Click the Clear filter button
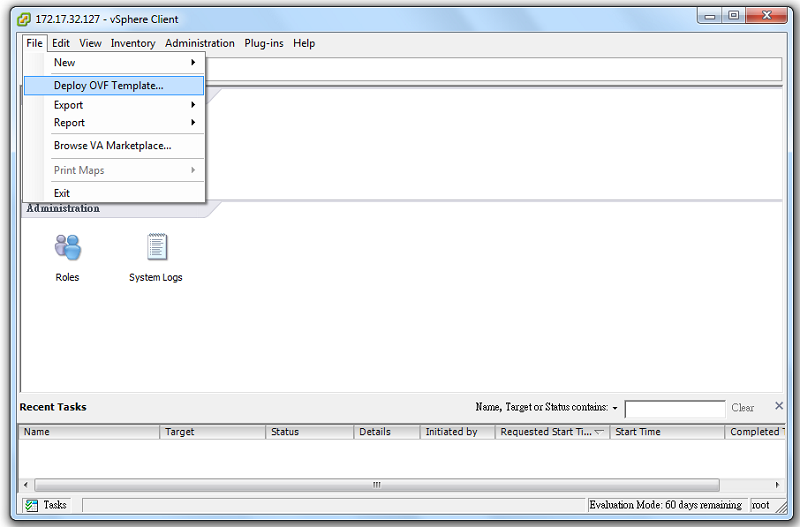Viewport: 800px width, 527px height. click(742, 408)
